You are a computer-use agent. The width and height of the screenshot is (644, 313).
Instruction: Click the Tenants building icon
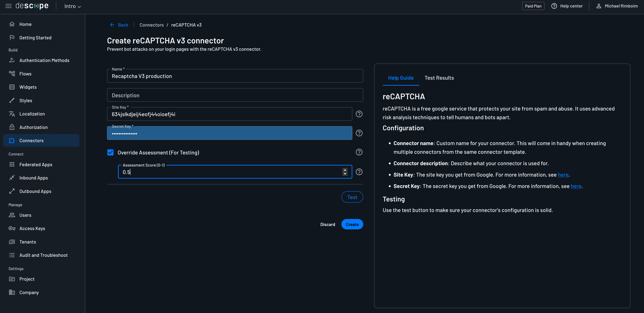tap(12, 242)
